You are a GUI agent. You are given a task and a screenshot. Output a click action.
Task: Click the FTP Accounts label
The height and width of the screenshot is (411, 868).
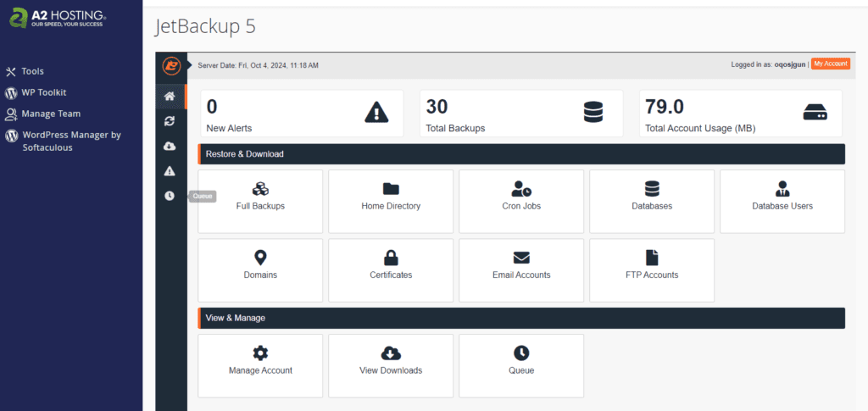[x=652, y=275]
